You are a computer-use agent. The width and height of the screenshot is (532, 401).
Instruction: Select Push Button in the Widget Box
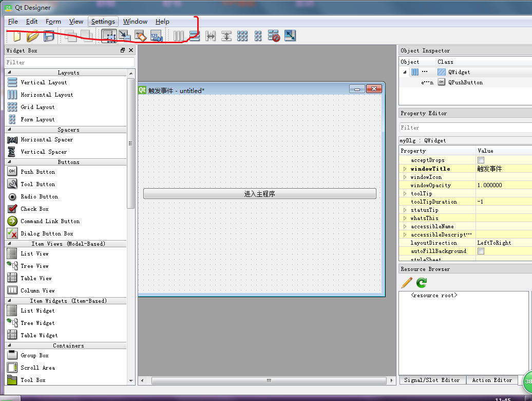[37, 172]
